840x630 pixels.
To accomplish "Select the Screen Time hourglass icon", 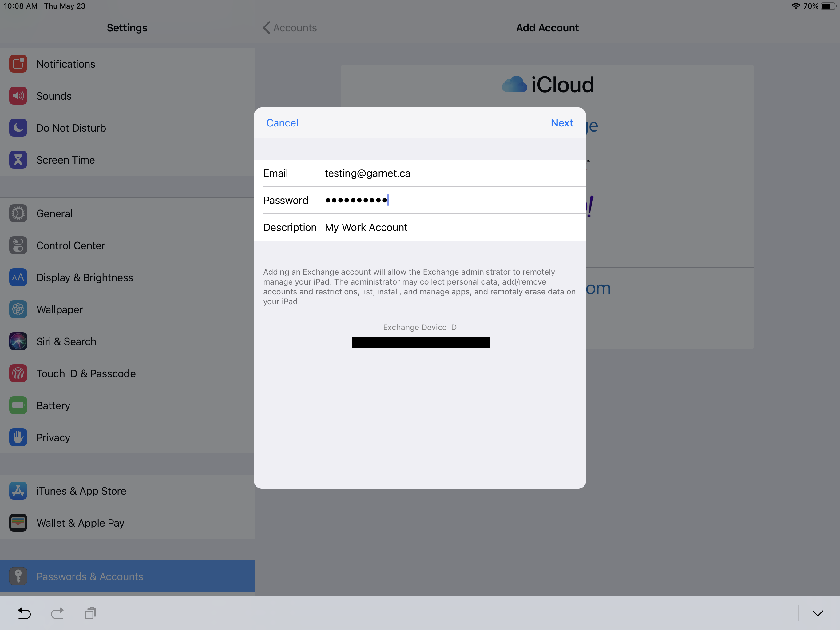I will tap(18, 160).
